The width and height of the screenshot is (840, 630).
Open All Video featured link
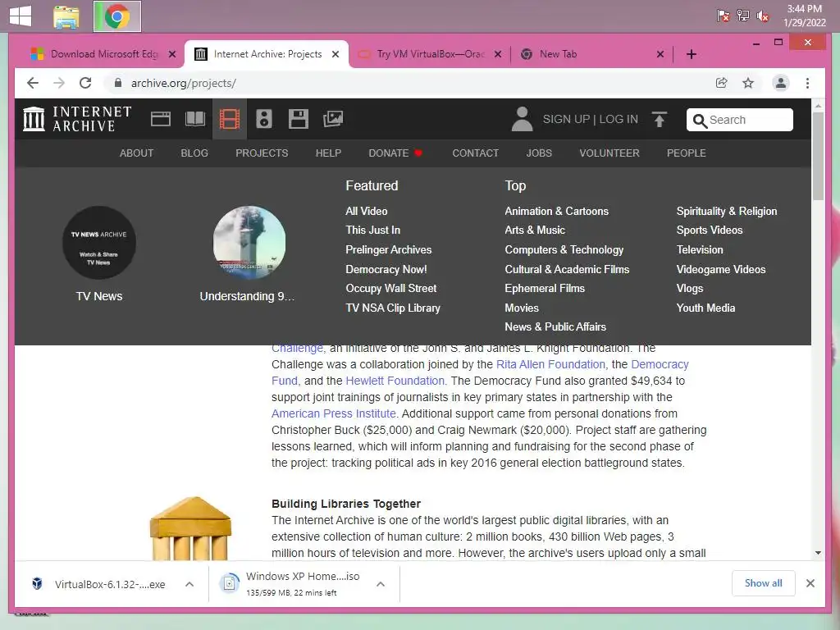[x=367, y=211]
